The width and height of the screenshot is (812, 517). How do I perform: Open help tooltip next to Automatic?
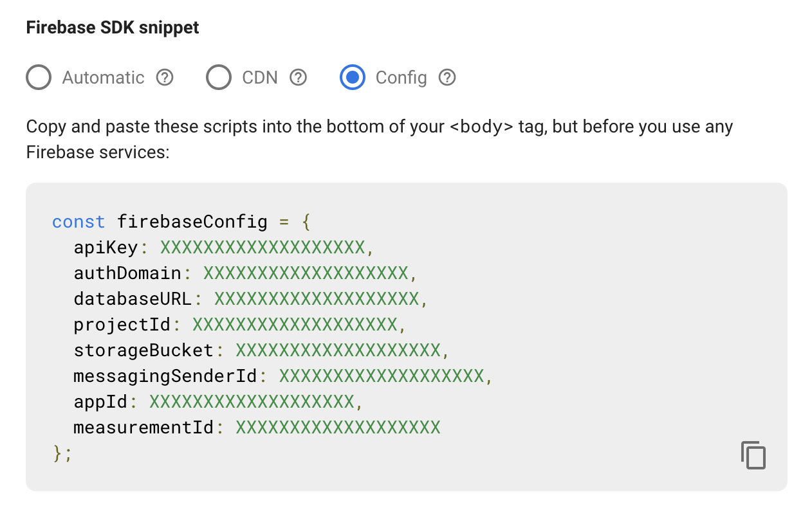165,78
